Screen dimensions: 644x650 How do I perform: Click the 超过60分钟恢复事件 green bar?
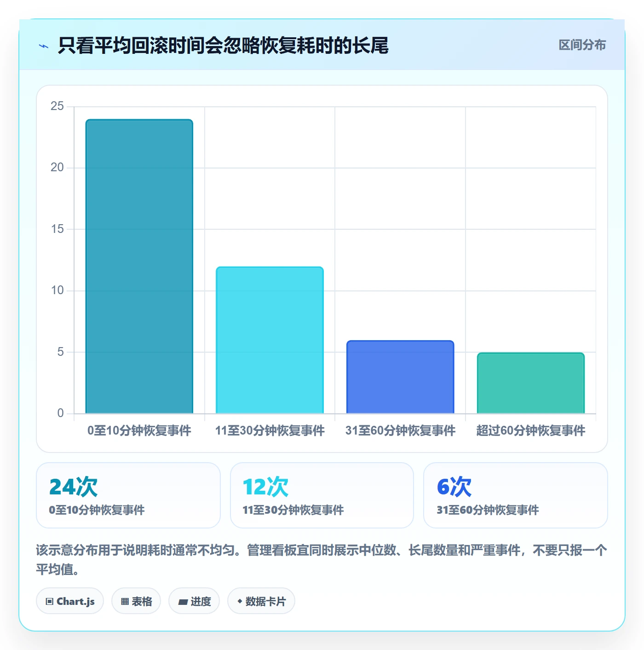tap(531, 383)
